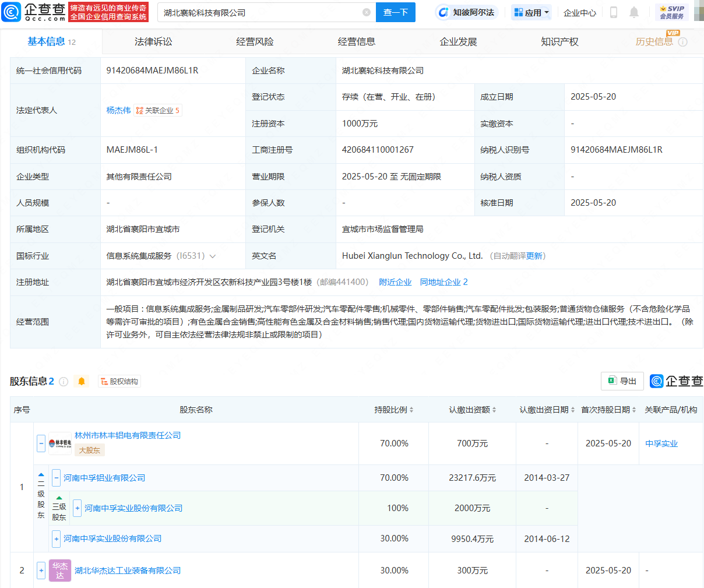This screenshot has width=704, height=588.
Task: Collapse 河南中孚铝业有限公司 row
Action: pyautogui.click(x=56, y=478)
